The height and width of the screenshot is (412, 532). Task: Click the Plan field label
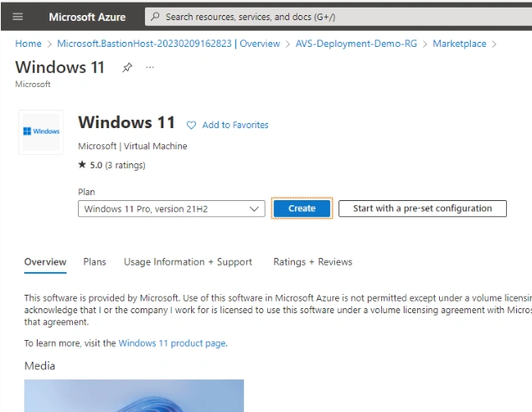coord(86,192)
